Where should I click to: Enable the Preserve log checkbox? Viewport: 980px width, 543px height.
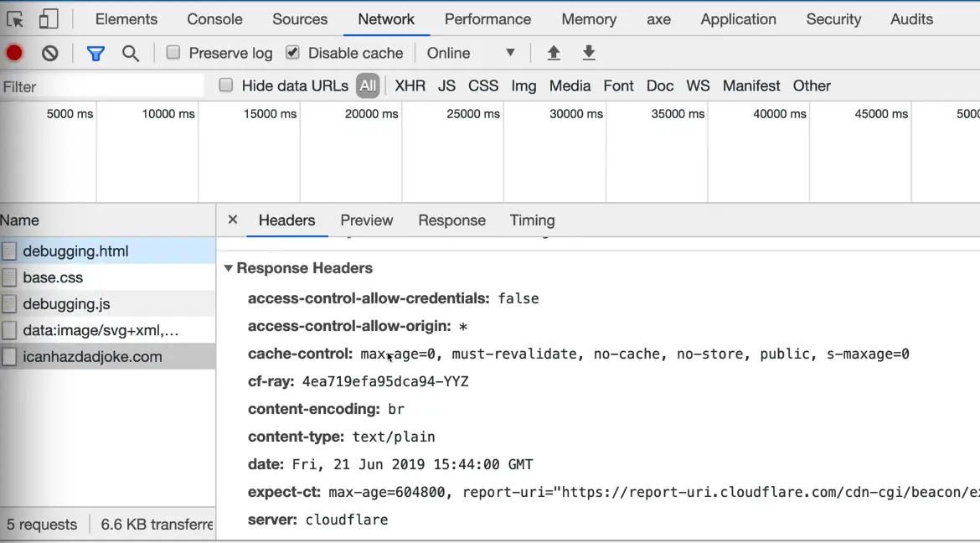pos(173,53)
